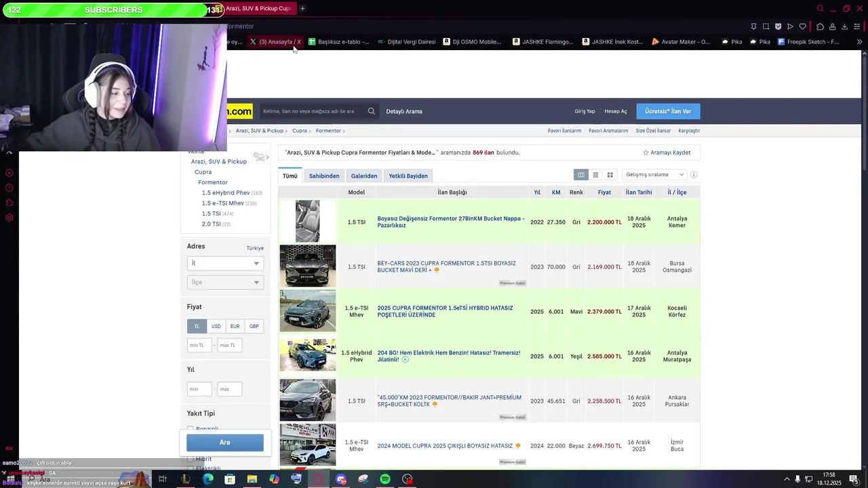Open the browser account profile icon
Viewport: 868px width, 488px height.
[x=832, y=26]
